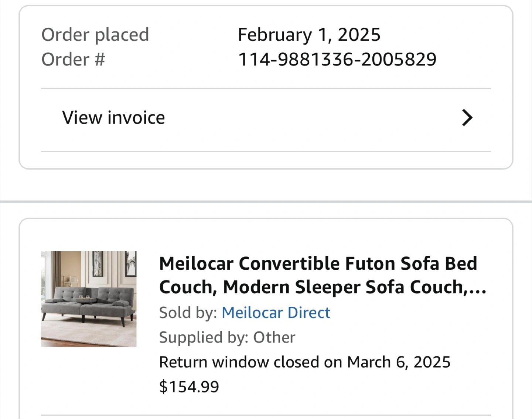Screen dimensions: 532x419
Task: Click the $154.99 item price
Action: 189,387
